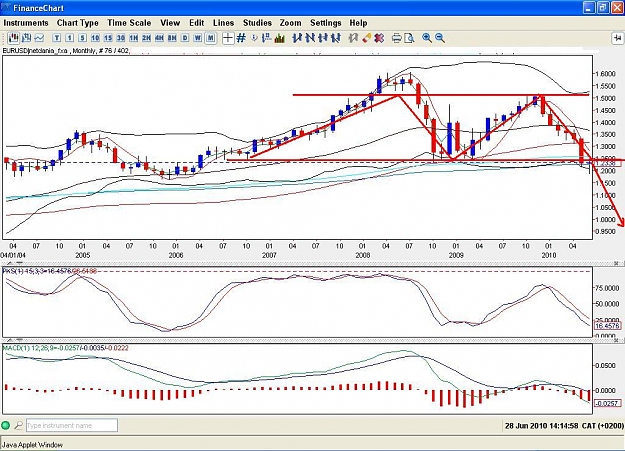The image size is (625, 451).
Task: Open the Studies menu
Action: (x=257, y=23)
